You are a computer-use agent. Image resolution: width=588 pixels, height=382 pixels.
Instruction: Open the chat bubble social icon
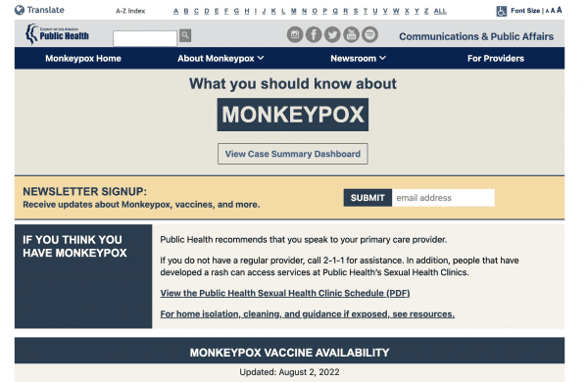tap(369, 34)
